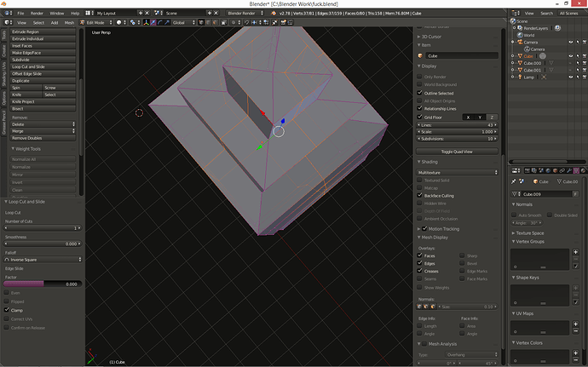This screenshot has width=588, height=367.
Task: Click Cube object icon in properties breadcrumb
Action: tap(536, 181)
